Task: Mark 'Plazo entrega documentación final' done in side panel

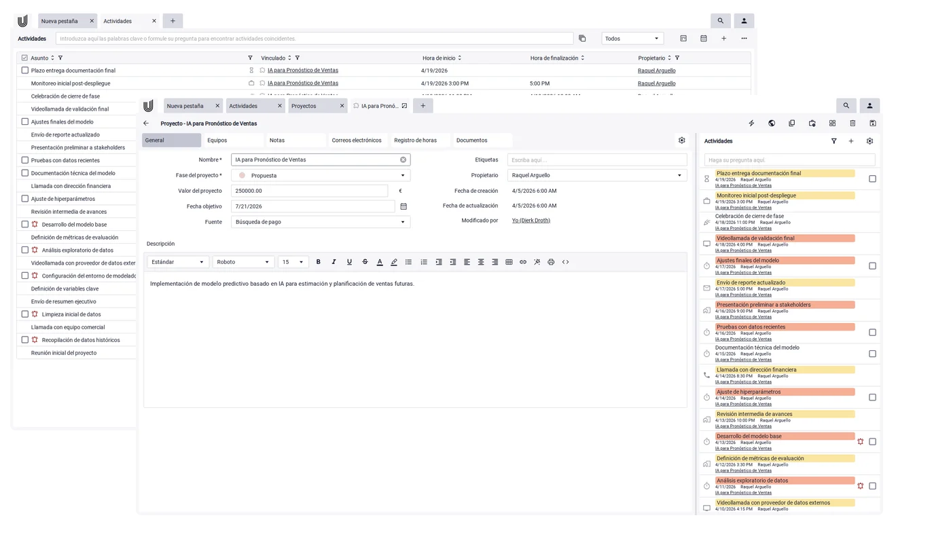Action: pos(872,179)
